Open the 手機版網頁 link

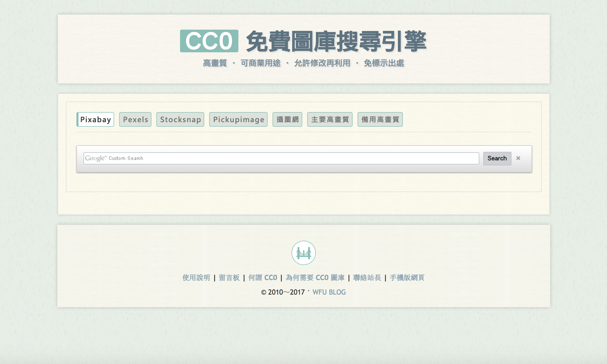(407, 278)
